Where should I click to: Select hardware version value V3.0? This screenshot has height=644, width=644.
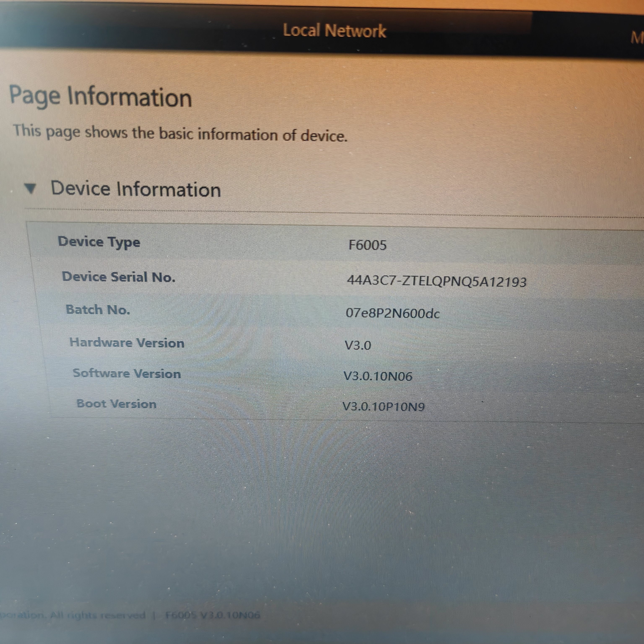click(x=358, y=345)
